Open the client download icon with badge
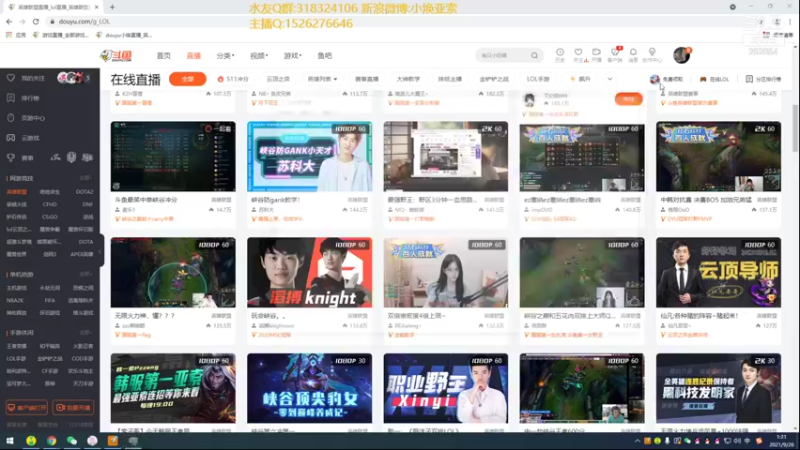Image resolution: width=800 pixels, height=450 pixels. click(615, 55)
